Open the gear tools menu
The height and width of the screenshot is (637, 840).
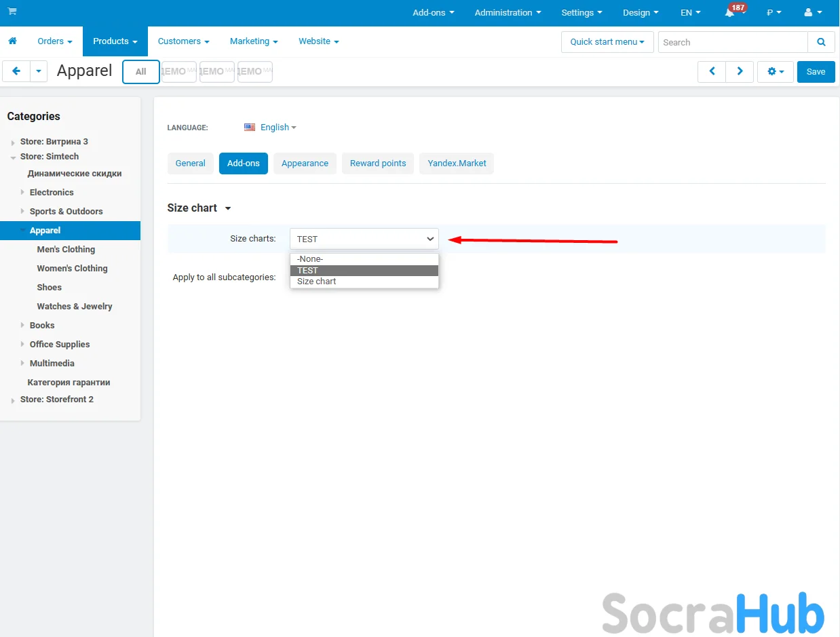point(775,71)
